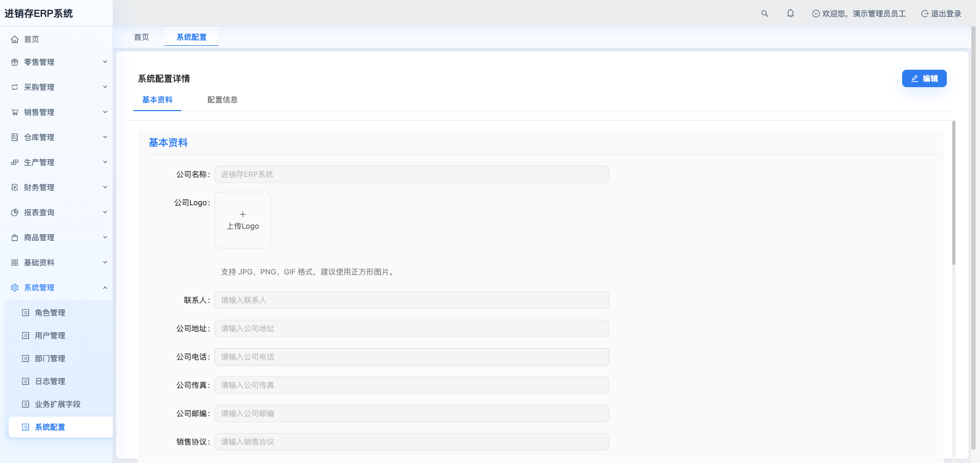The image size is (980, 463).
Task: Click the 公司邮编 input field
Action: click(x=412, y=413)
